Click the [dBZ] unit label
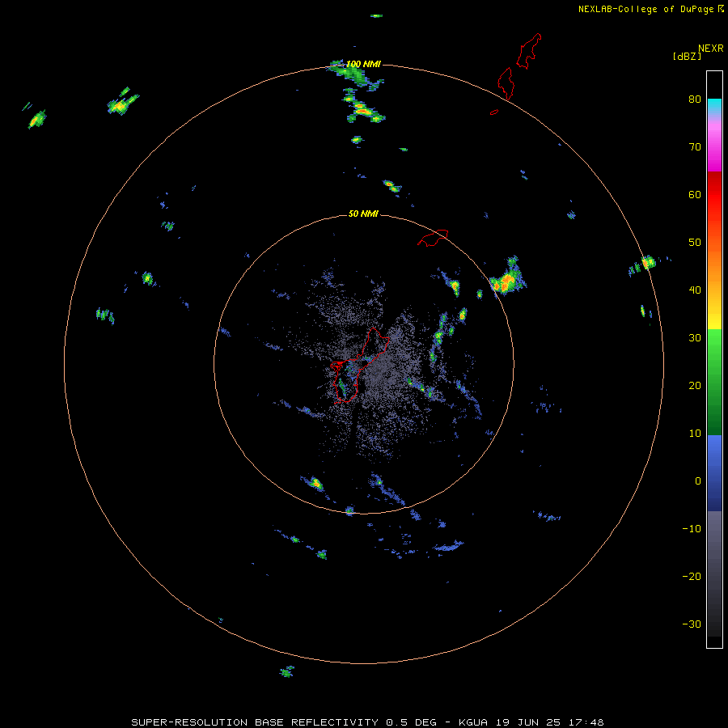Image resolution: width=728 pixels, height=728 pixels. tap(688, 56)
